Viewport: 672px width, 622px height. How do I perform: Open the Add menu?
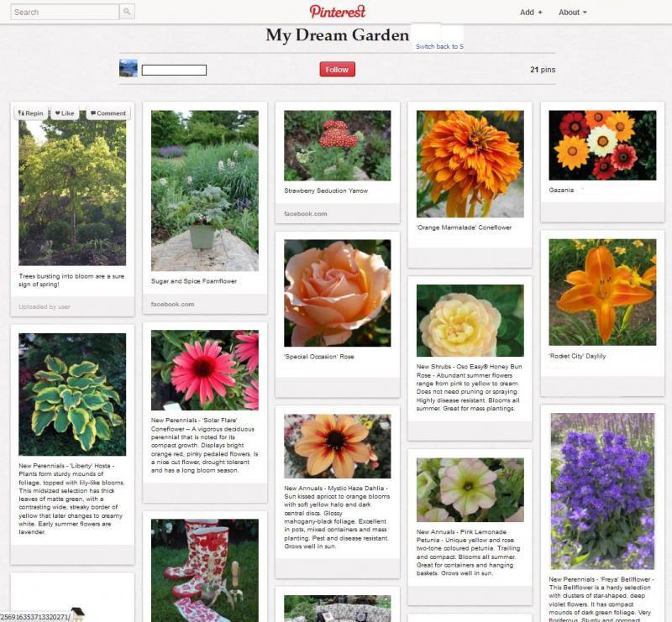coord(531,13)
